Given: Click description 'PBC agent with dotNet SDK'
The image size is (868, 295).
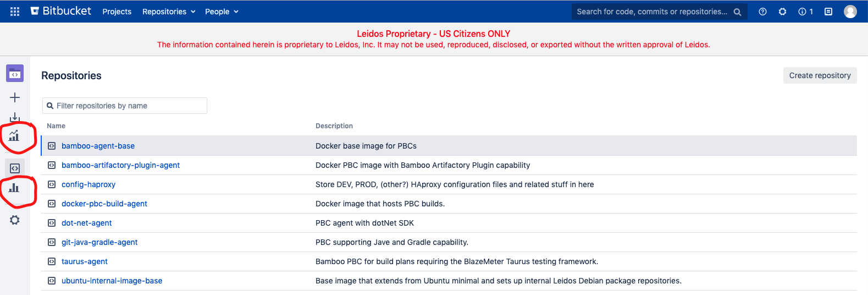Looking at the screenshot, I should tap(364, 223).
